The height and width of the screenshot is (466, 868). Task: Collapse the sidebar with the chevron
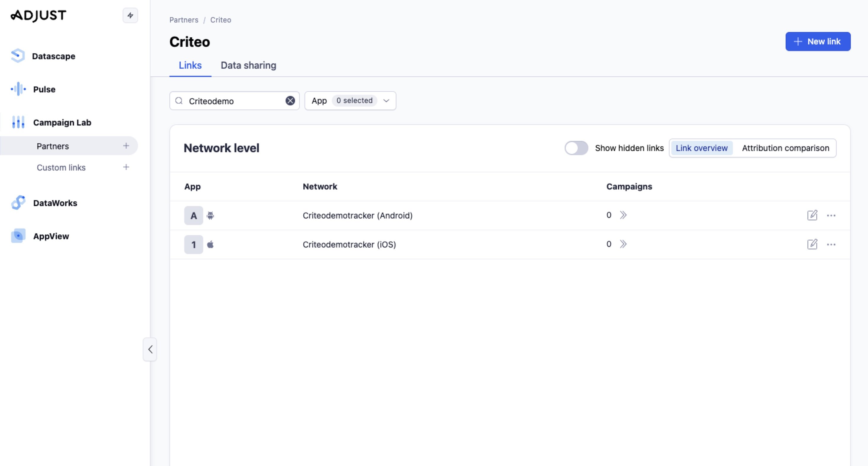(x=150, y=349)
